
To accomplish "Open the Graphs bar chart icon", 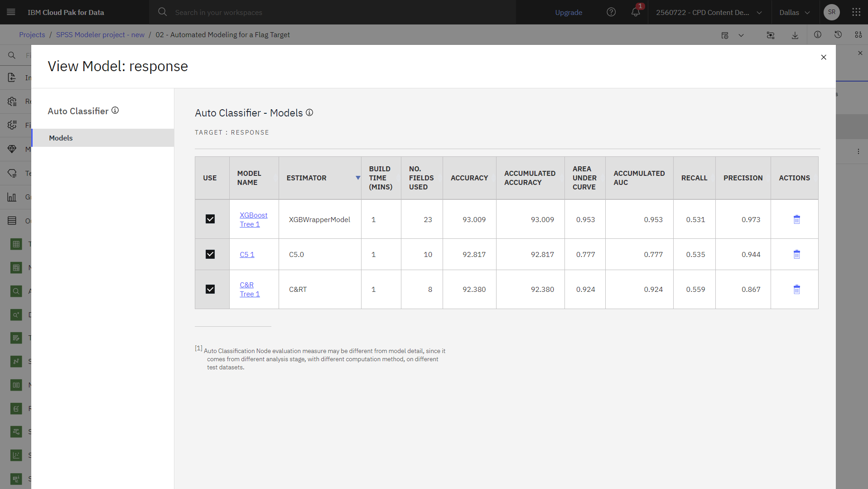I will (12, 197).
